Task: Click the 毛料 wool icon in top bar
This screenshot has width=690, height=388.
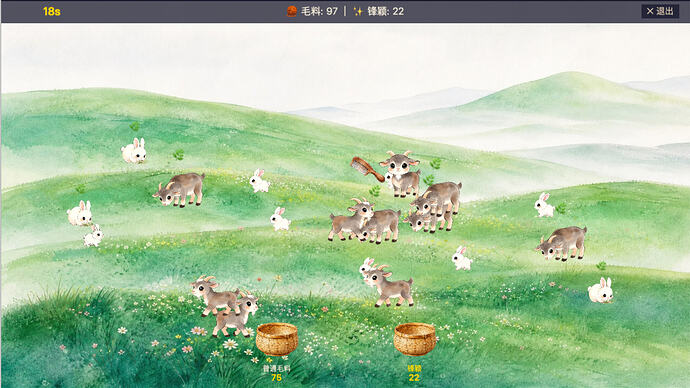Action: click(291, 11)
